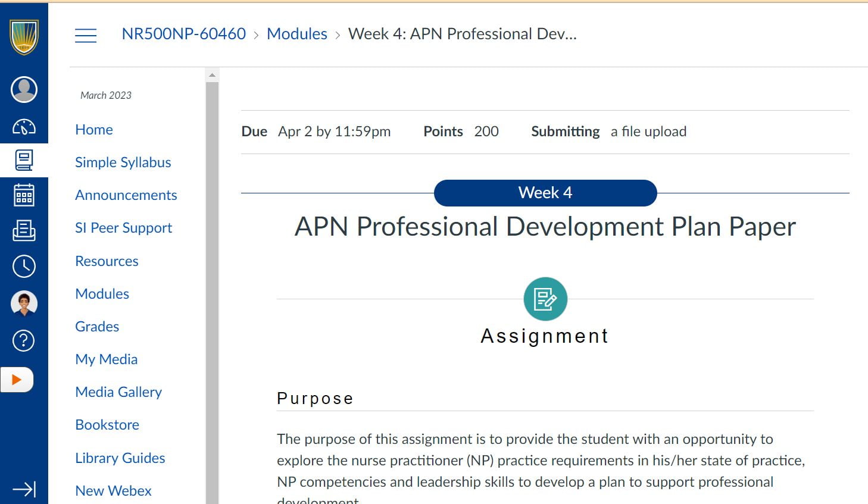
Task: Open Grades in course menu
Action: [97, 327]
